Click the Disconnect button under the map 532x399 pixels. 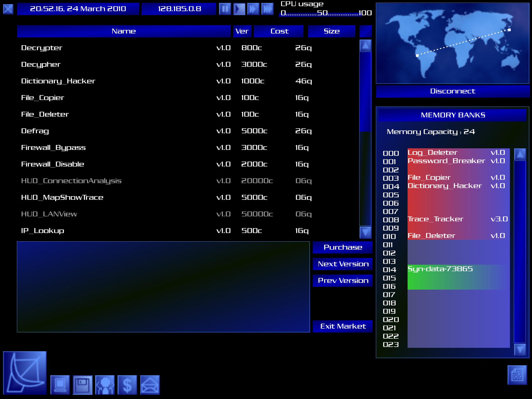[x=453, y=91]
